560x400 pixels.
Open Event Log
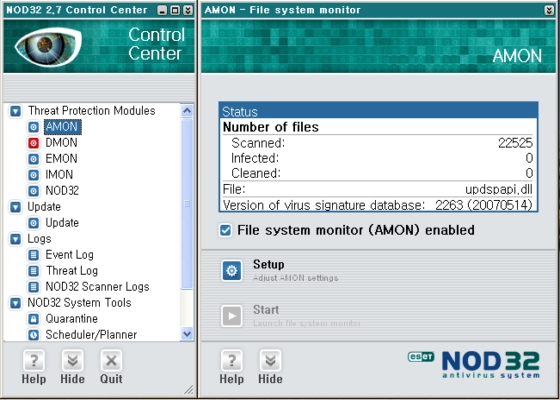coord(70,255)
